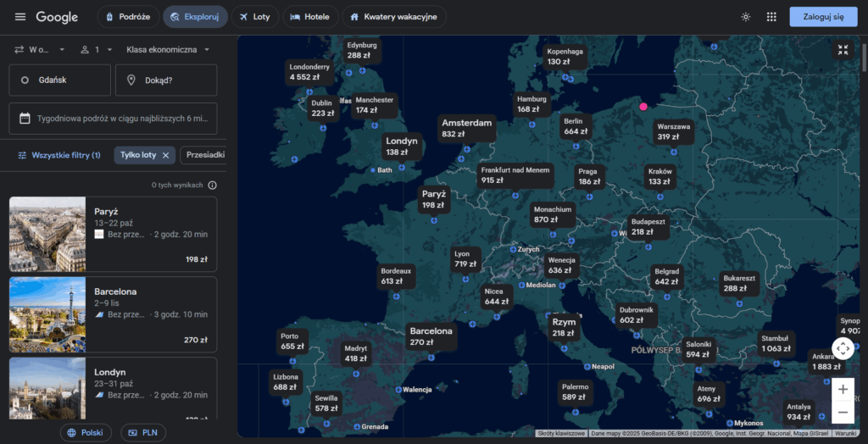868x444 pixels.
Task: Go to the Podróże tab
Action: click(128, 17)
